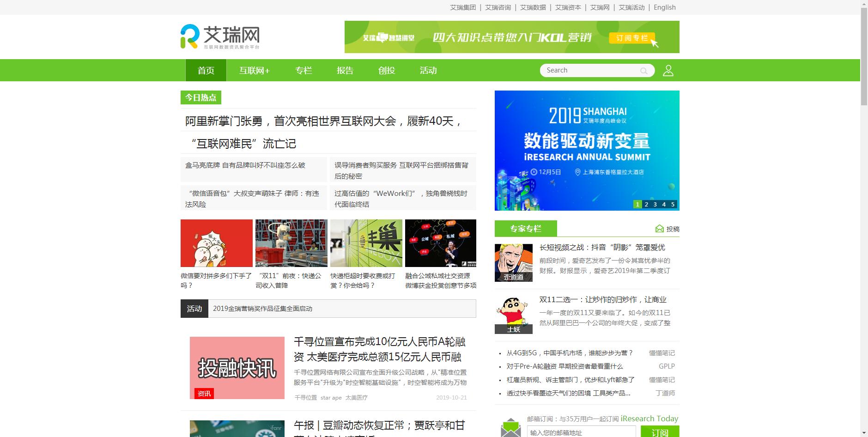Click the search magnifier icon
Viewport: 868px width, 437px height.
click(644, 70)
